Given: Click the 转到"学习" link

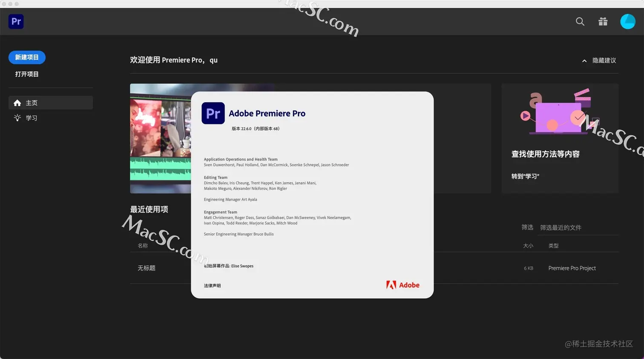Looking at the screenshot, I should pyautogui.click(x=525, y=176).
